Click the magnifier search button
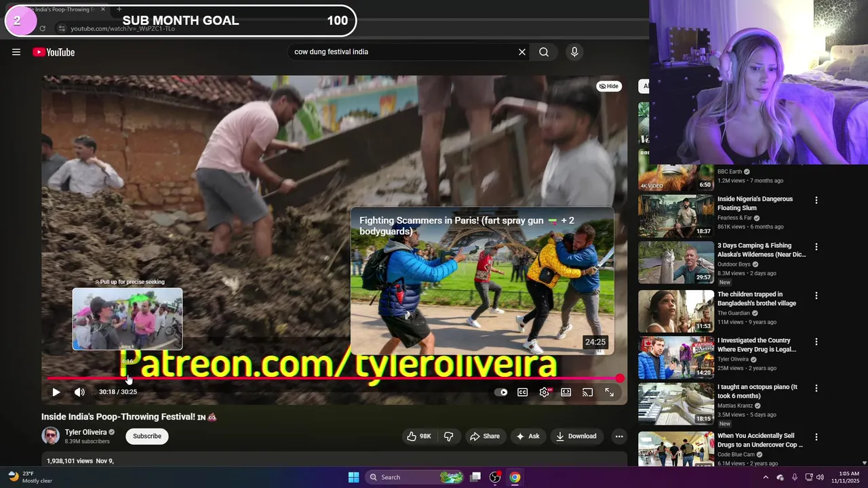Screen dimensions: 868x488 tap(544, 52)
